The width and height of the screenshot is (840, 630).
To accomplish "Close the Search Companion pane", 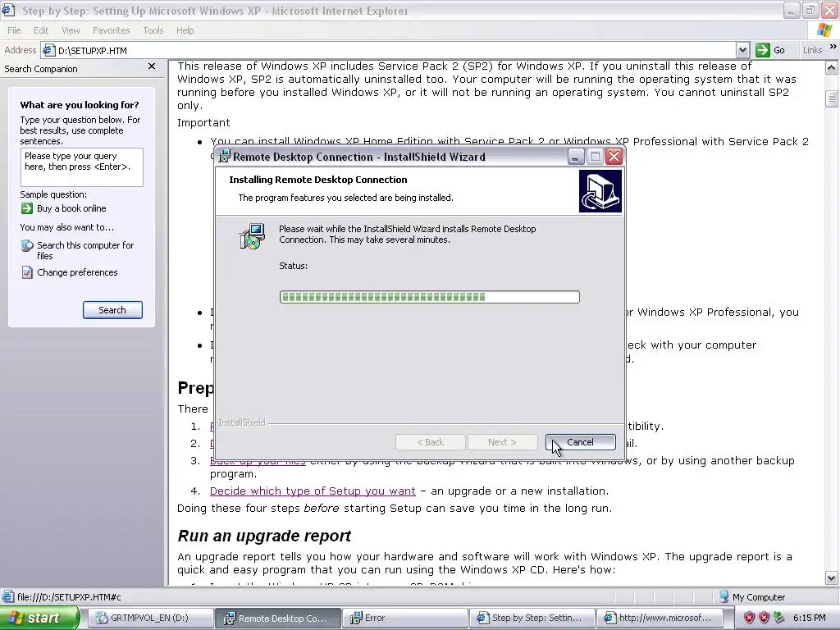I will point(152,66).
